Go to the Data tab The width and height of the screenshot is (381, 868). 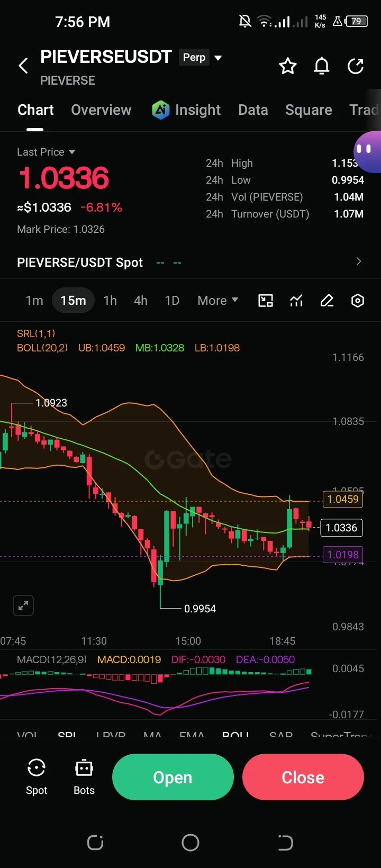[x=253, y=110]
